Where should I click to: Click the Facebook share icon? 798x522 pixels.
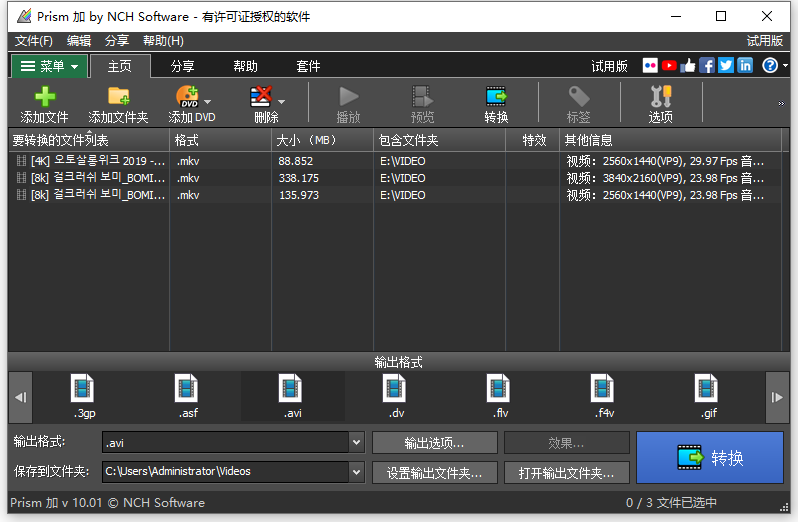click(x=706, y=66)
